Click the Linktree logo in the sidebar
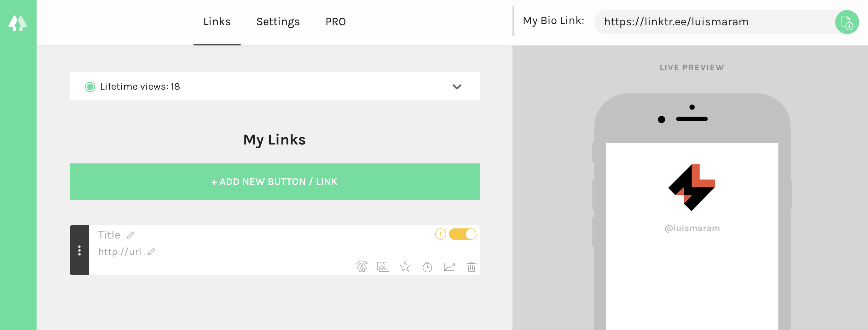Screen dimensions: 868x330 click(18, 23)
